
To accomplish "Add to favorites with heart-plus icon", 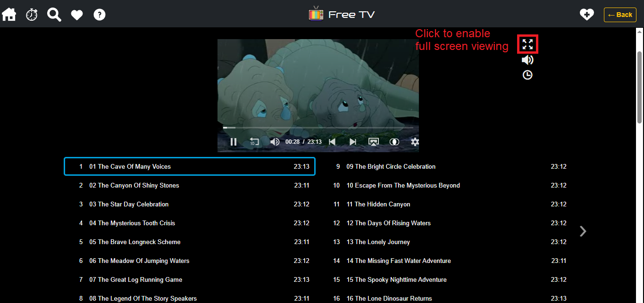I will (586, 15).
